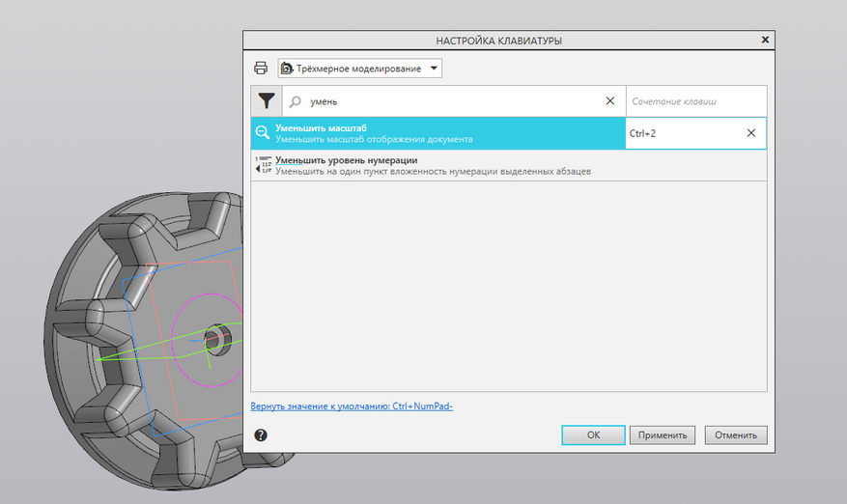Focus the command search field
Screen dimensions: 847x504
coord(454,101)
